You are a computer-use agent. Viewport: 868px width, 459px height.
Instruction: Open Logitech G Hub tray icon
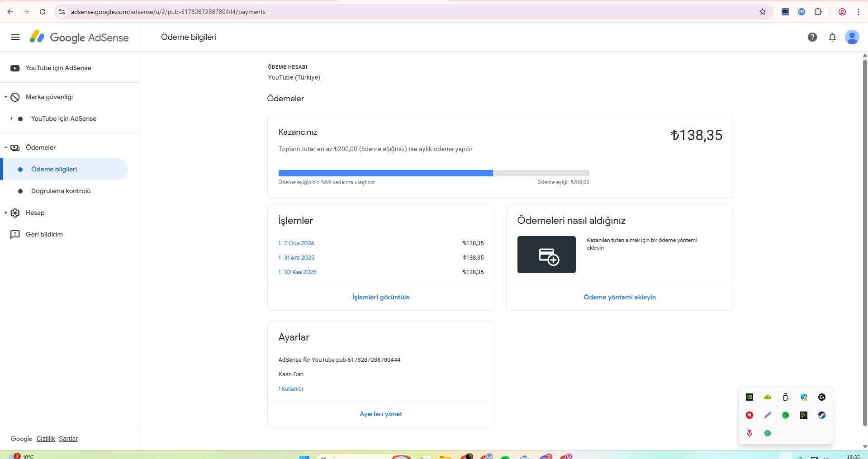(x=822, y=397)
